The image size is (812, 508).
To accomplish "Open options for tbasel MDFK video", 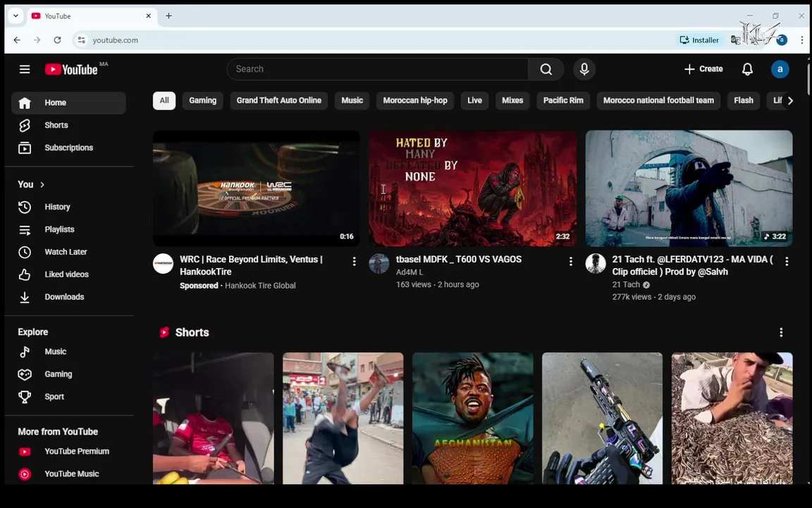I will click(x=571, y=261).
